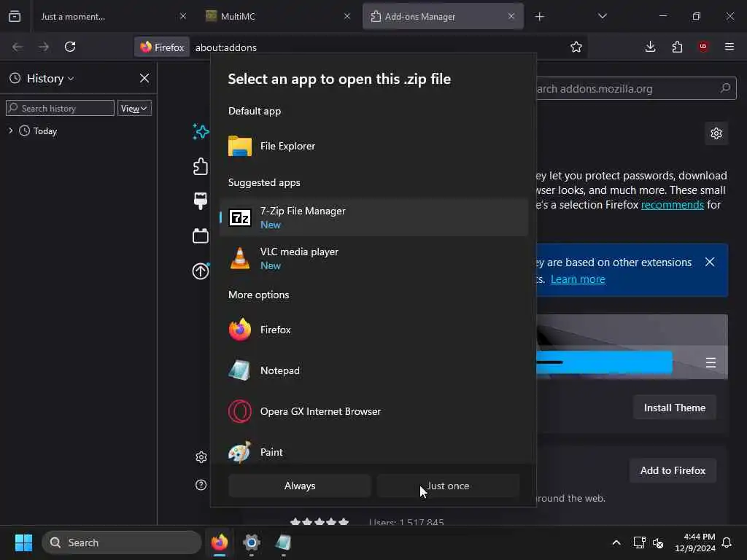Reload the current page

tap(70, 47)
